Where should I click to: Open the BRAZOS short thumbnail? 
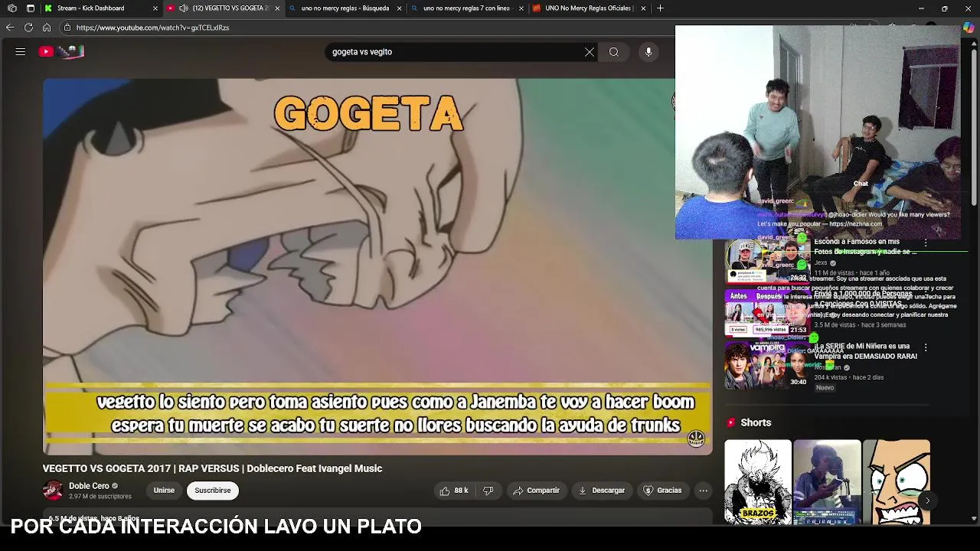[x=758, y=482]
